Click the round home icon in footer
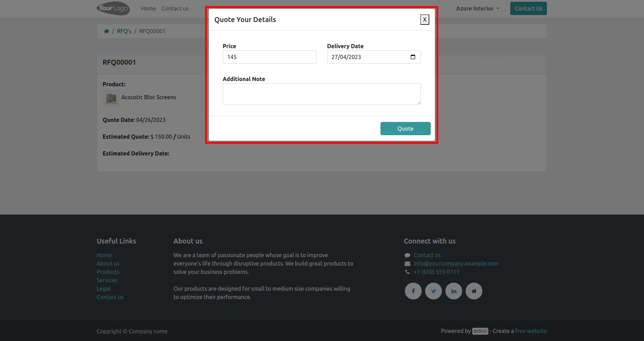The image size is (644, 341). [x=474, y=291]
